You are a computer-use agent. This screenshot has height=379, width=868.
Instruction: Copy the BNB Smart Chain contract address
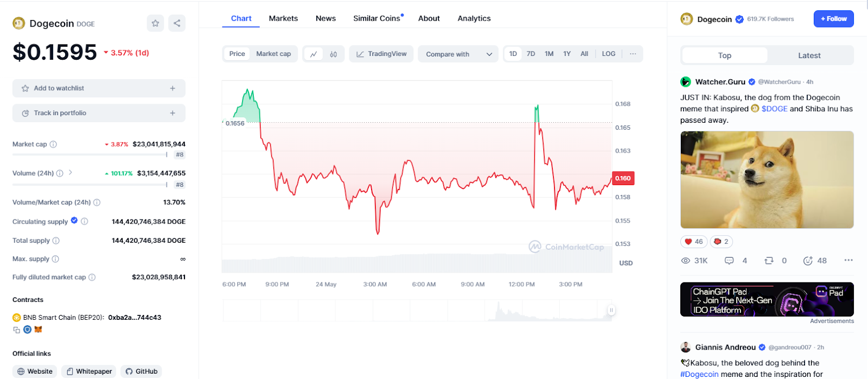[x=16, y=330]
